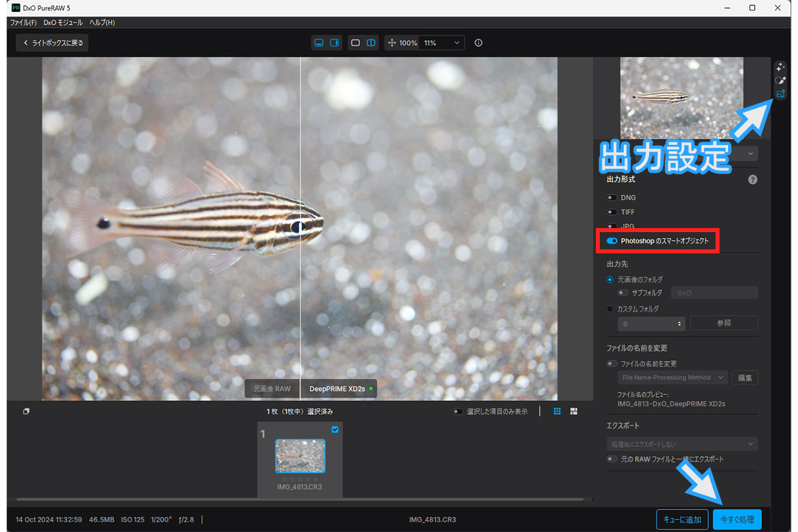
Task: Select the カスタム フォルダ radio button
Action: click(610, 309)
